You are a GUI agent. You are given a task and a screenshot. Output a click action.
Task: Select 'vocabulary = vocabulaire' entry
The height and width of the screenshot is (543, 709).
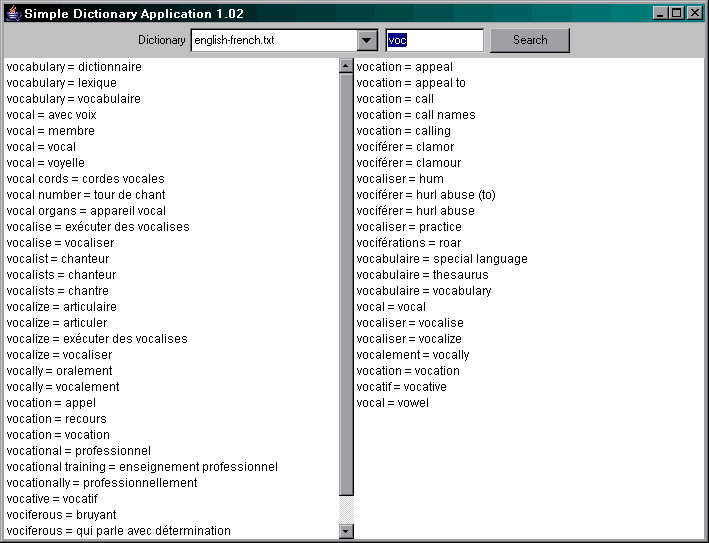pos(74,99)
